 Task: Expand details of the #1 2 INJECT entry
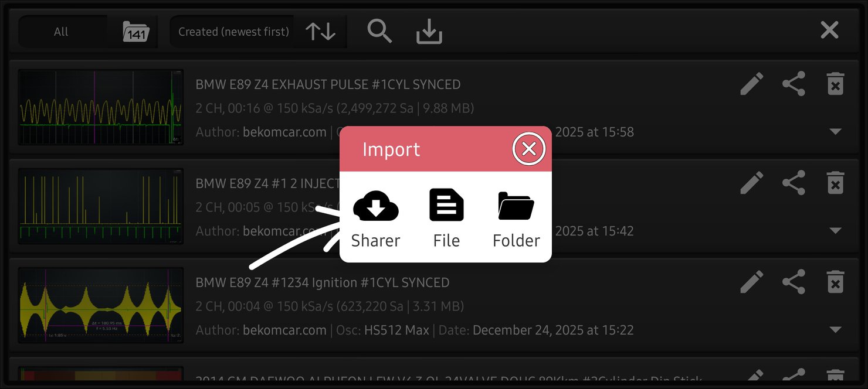point(836,231)
